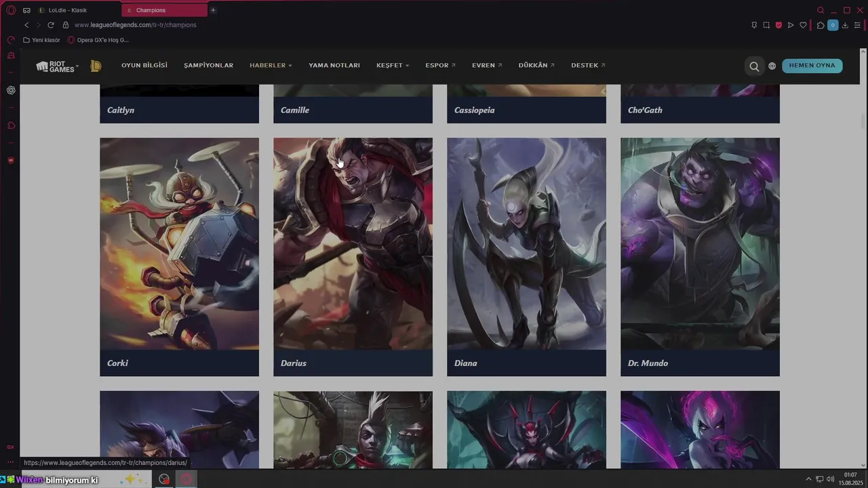Open the red ad blocker shield icon

[x=778, y=25]
